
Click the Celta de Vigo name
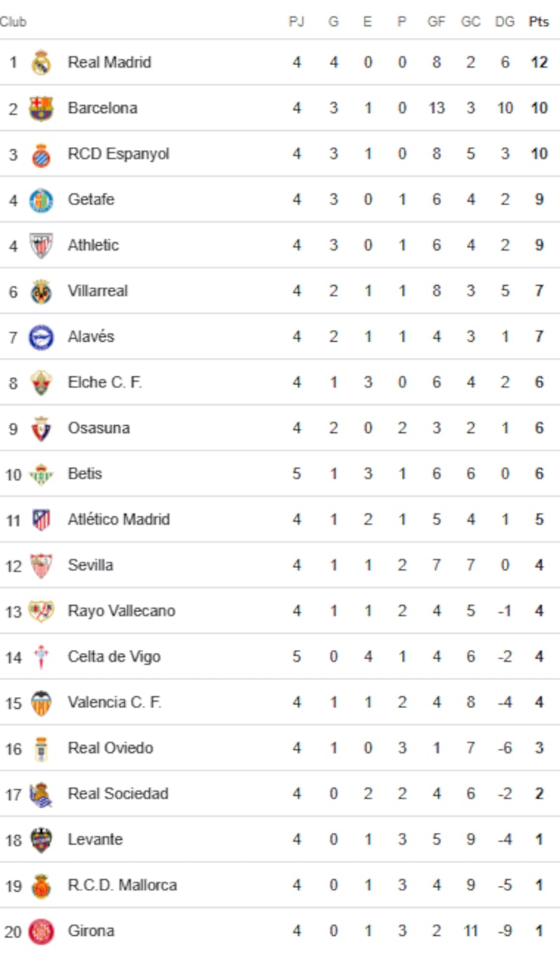tap(114, 656)
